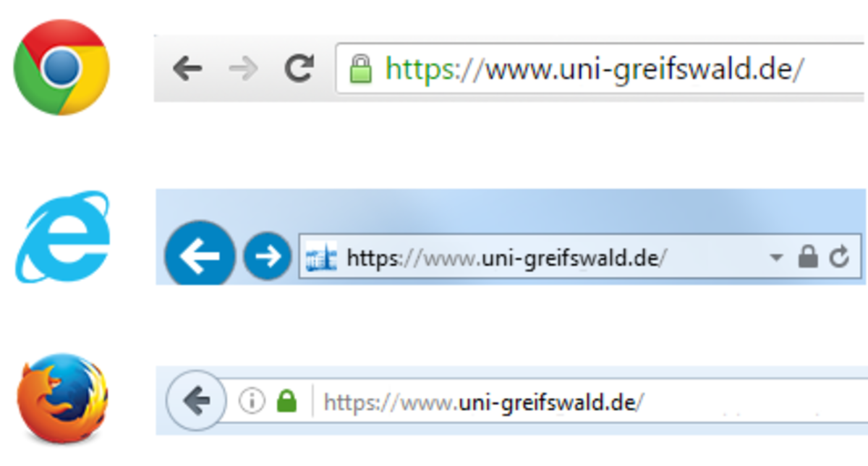Go forward with Internet Explorer's forward button

tap(267, 256)
